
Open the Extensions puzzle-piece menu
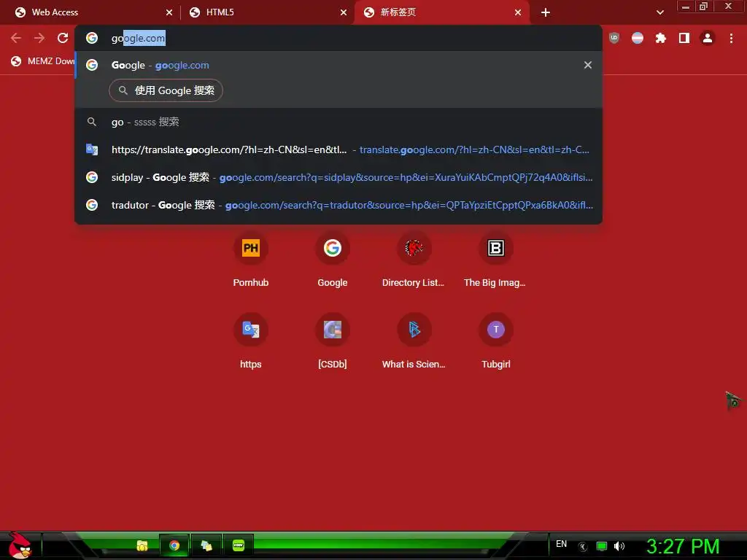tap(661, 38)
